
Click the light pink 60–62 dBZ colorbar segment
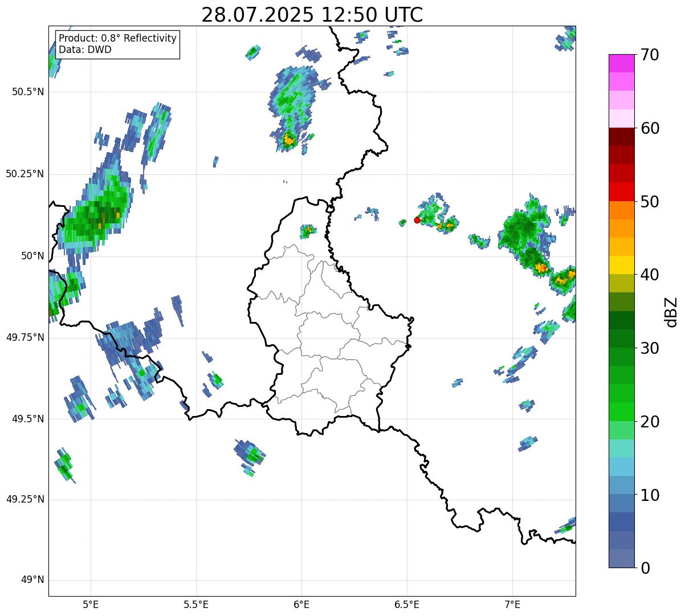point(621,119)
